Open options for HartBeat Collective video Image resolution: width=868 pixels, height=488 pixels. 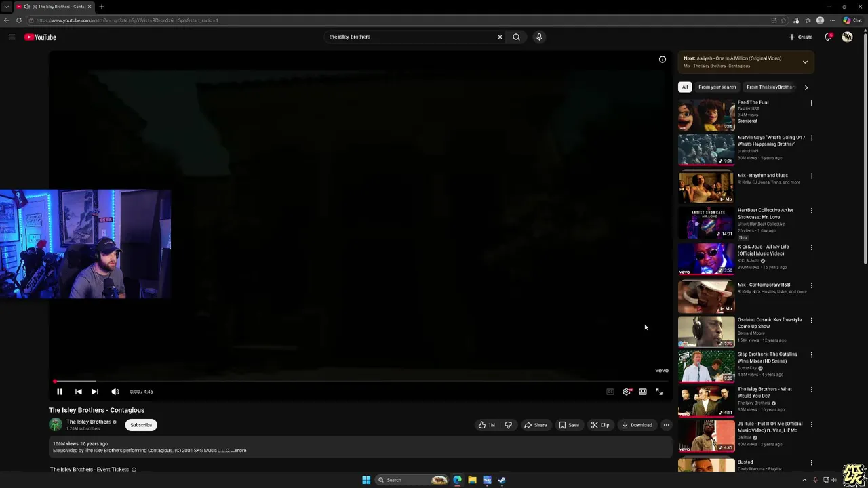pos(812,211)
